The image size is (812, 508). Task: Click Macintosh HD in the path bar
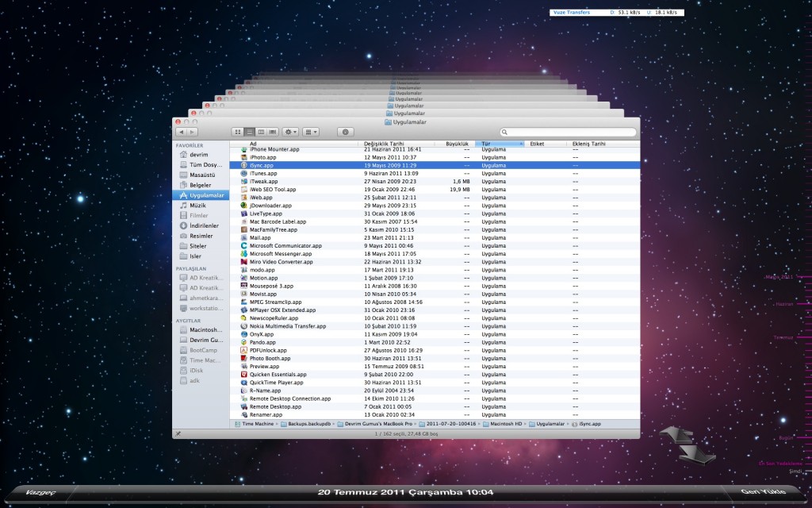click(x=502, y=424)
